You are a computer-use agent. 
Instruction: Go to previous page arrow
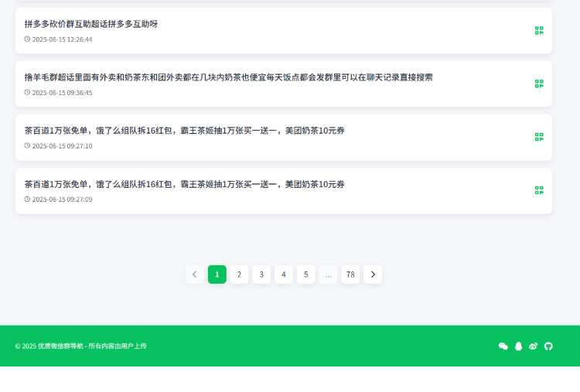click(195, 274)
